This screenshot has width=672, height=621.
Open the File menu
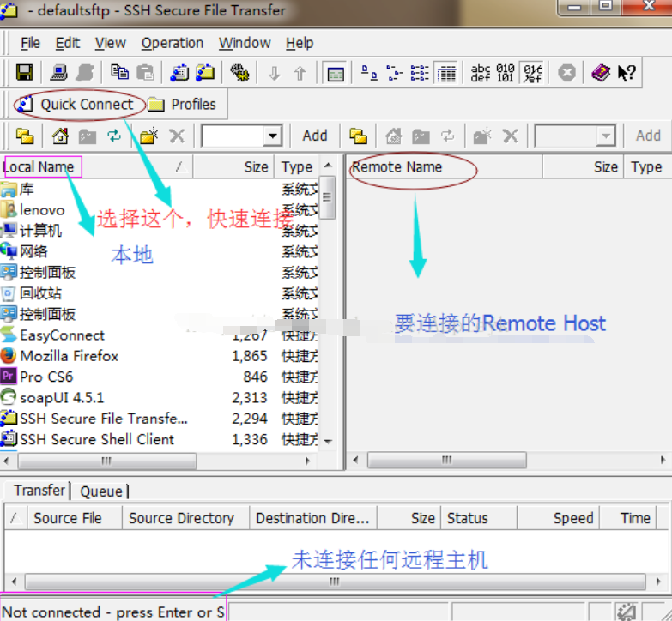point(30,43)
